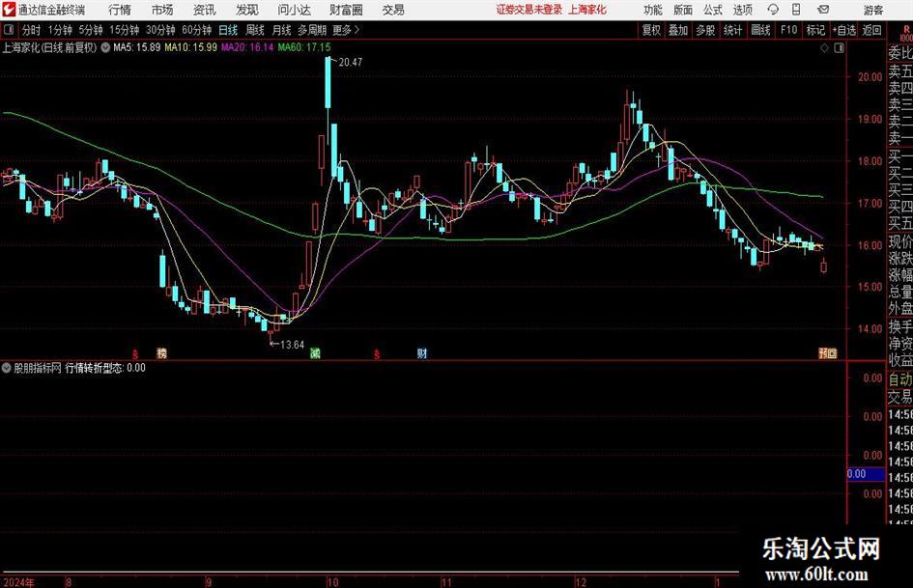Click the 叠加 overlay button
913x588 pixels.
click(x=678, y=30)
